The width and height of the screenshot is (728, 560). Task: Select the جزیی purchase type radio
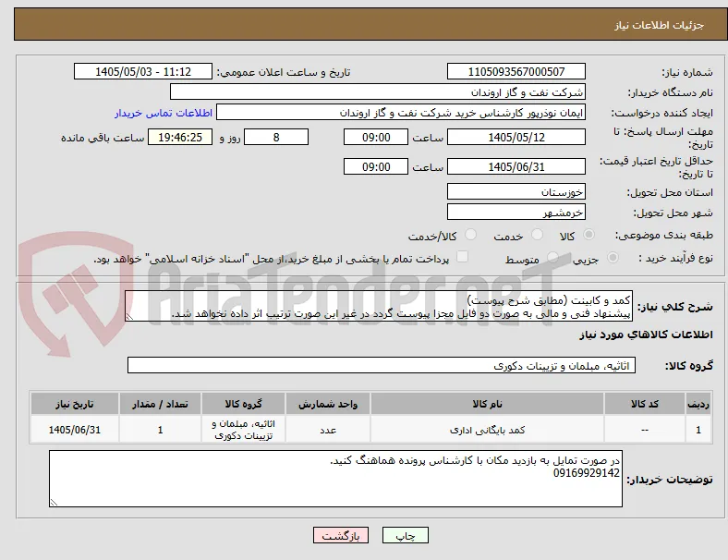pyautogui.click(x=613, y=257)
